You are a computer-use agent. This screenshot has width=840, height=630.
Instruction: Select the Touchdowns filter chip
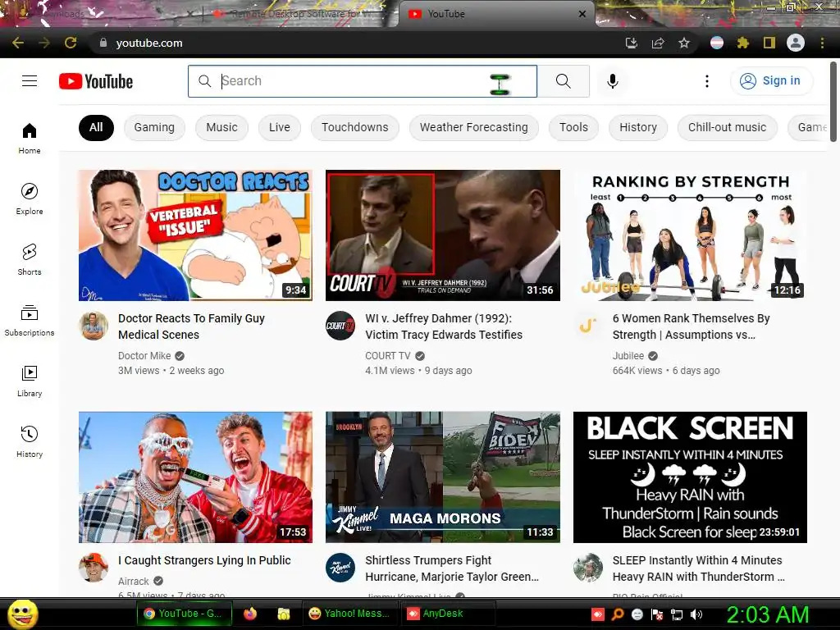[354, 127]
